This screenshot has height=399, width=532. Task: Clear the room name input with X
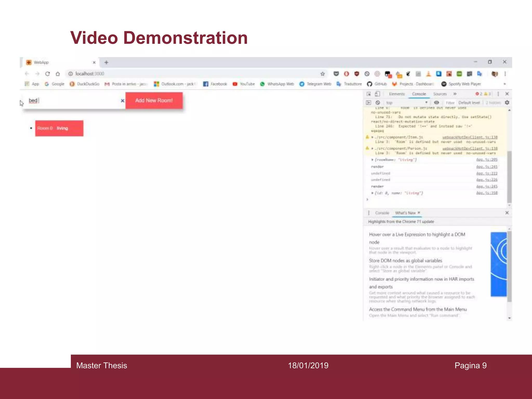123,101
